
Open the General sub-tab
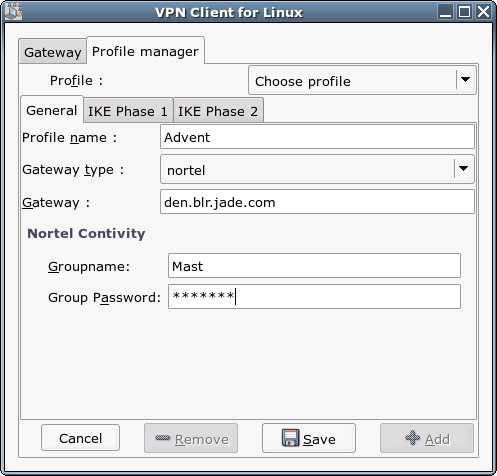[52, 110]
